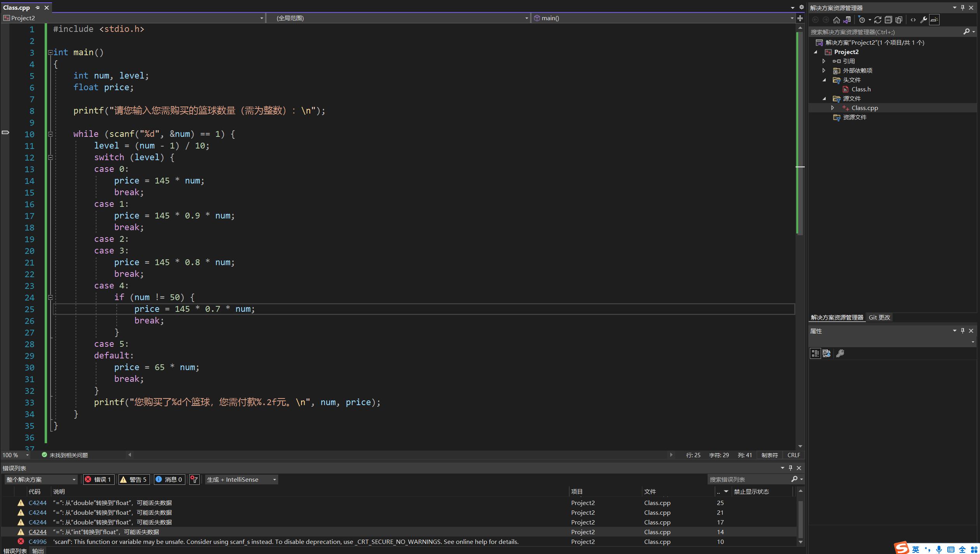Open the 100 % zoom level selector

[16, 455]
